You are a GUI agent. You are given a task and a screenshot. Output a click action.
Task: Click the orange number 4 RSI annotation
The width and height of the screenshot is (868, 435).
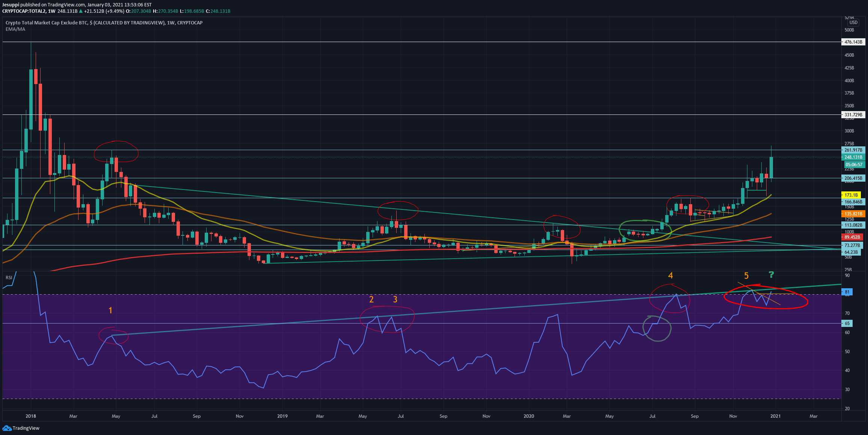point(670,275)
